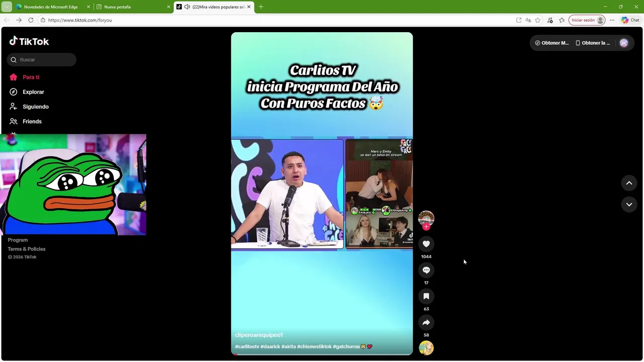Open the Friends page
The height and width of the screenshot is (362, 644).
[32, 121]
